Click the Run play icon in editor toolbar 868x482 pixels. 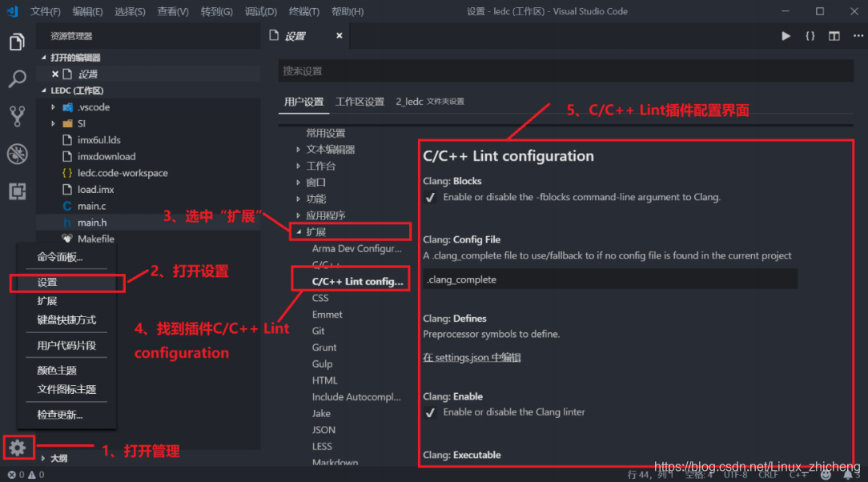coord(786,36)
